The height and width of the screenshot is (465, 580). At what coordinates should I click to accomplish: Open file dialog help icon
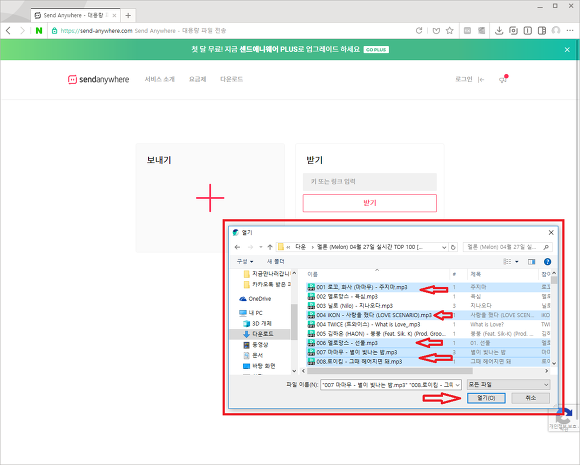click(547, 262)
